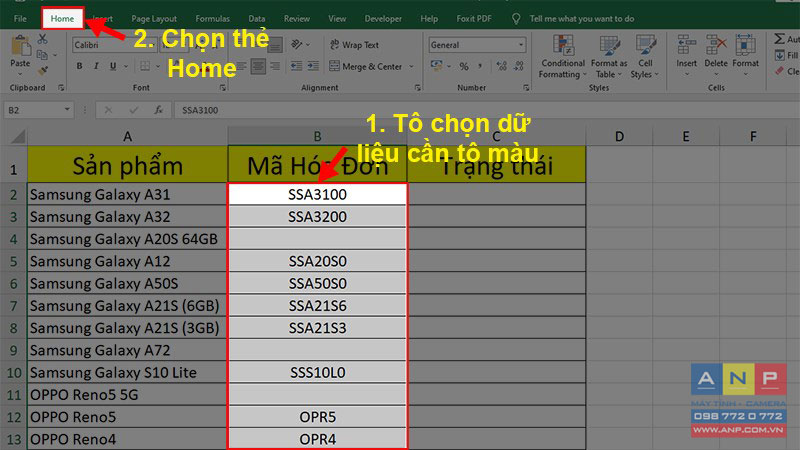
Task: Click the Borders icon
Action: (x=145, y=66)
